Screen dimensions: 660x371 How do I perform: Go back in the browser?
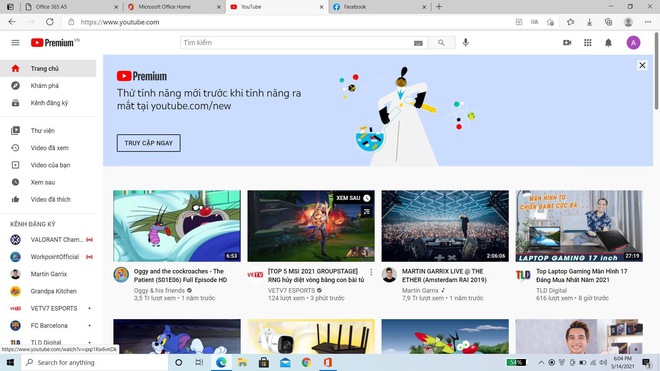pyautogui.click(x=12, y=22)
